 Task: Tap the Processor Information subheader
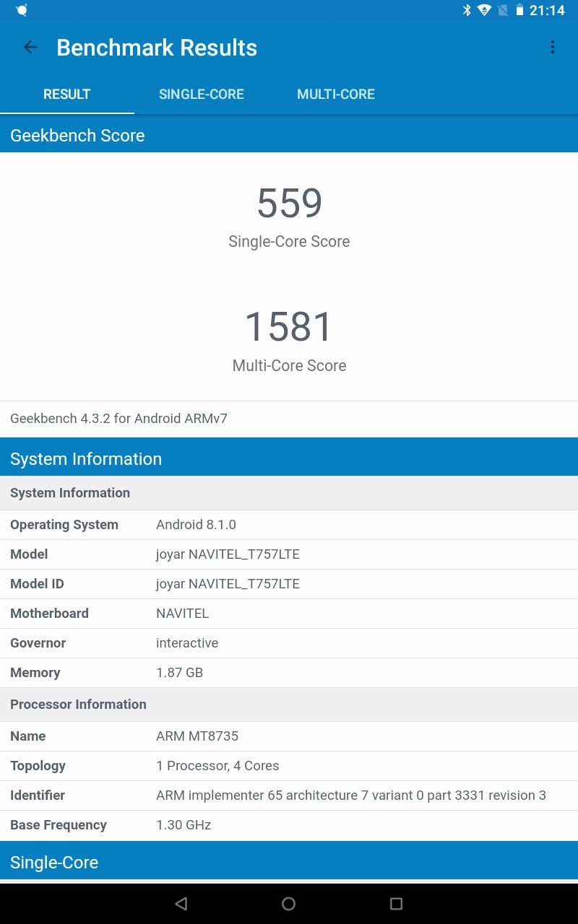[289, 705]
